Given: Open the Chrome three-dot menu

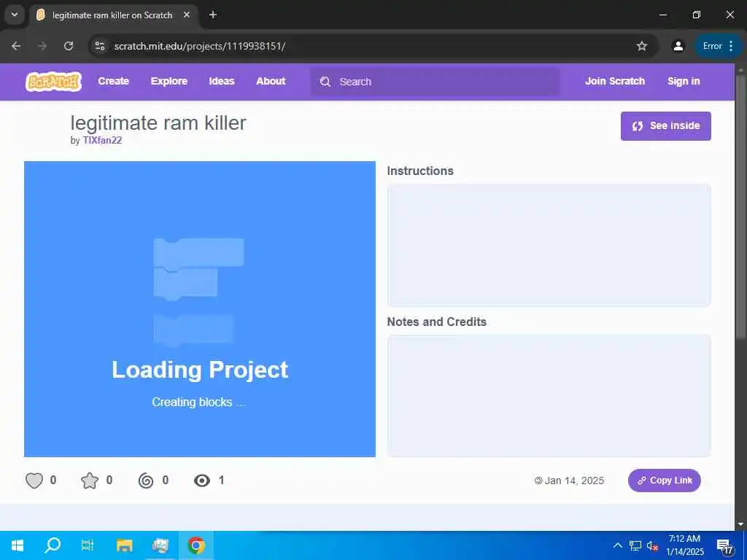Looking at the screenshot, I should (x=731, y=46).
